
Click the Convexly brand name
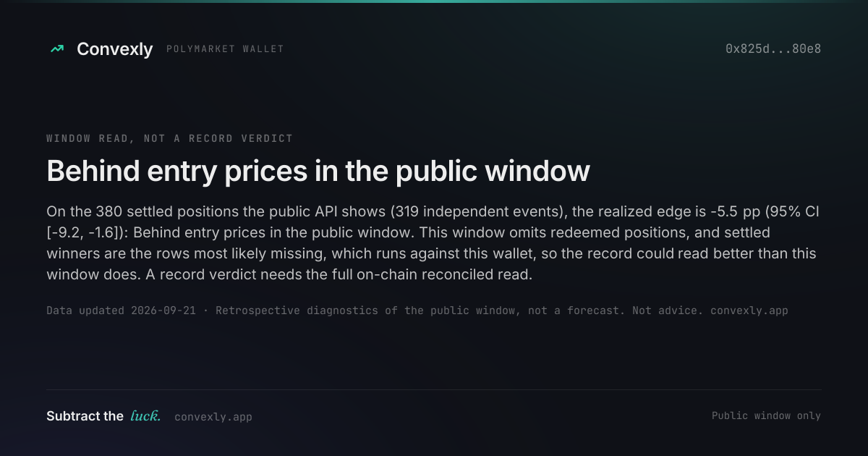tap(115, 49)
